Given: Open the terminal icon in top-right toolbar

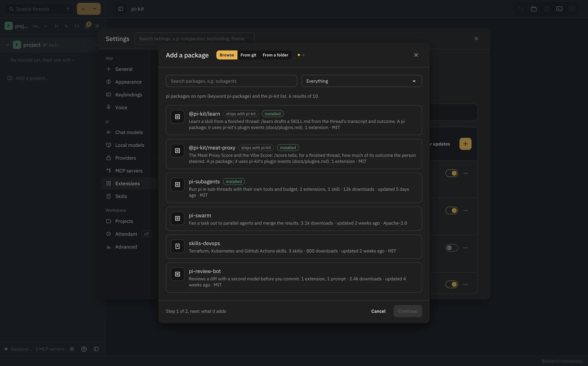Looking at the screenshot, I should 559,9.
